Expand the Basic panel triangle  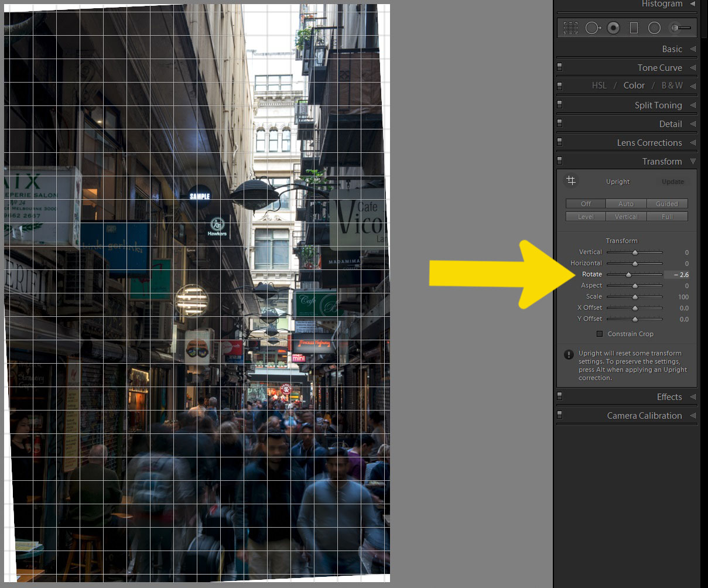tap(693, 49)
